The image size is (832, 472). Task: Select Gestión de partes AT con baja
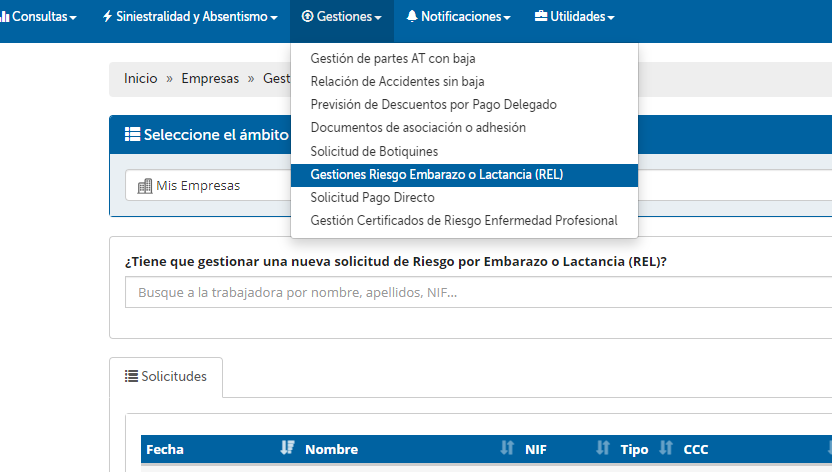coord(393,59)
